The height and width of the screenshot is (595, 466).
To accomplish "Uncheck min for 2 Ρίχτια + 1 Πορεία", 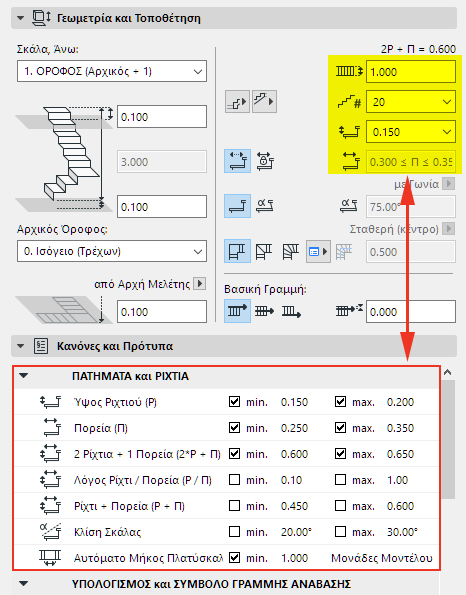I will (235, 453).
